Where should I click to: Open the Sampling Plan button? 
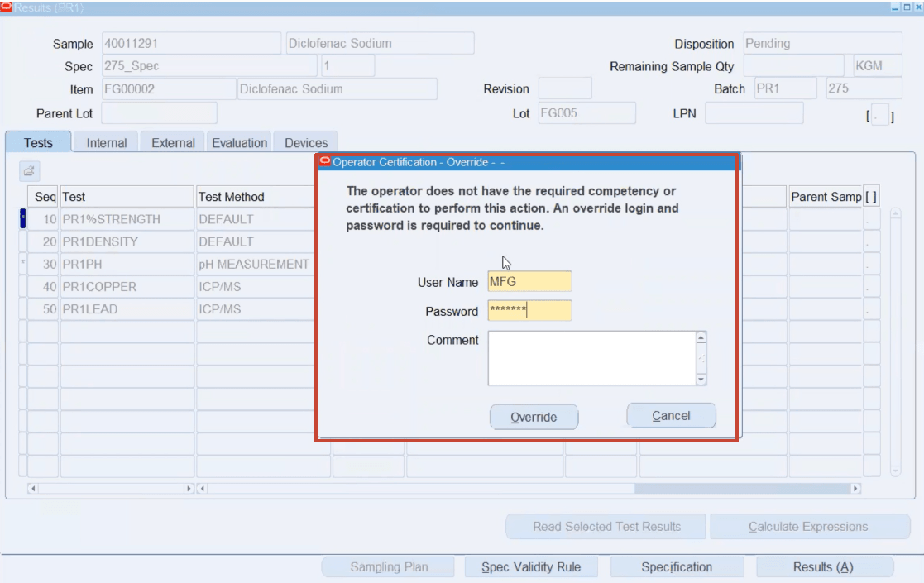(x=389, y=567)
